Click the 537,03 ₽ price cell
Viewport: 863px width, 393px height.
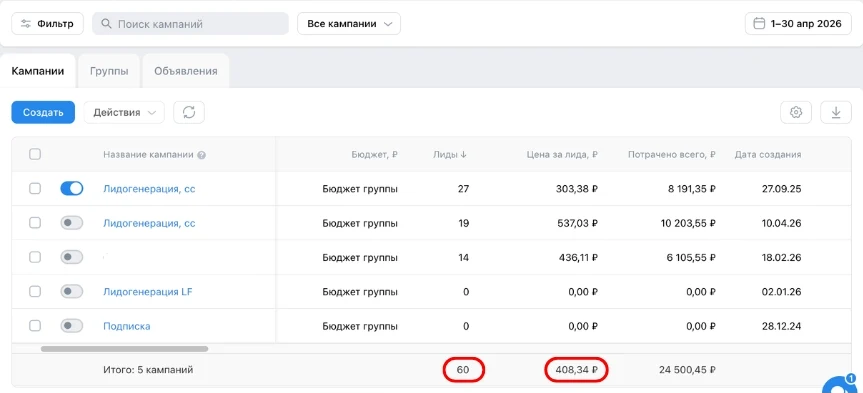tap(577, 223)
